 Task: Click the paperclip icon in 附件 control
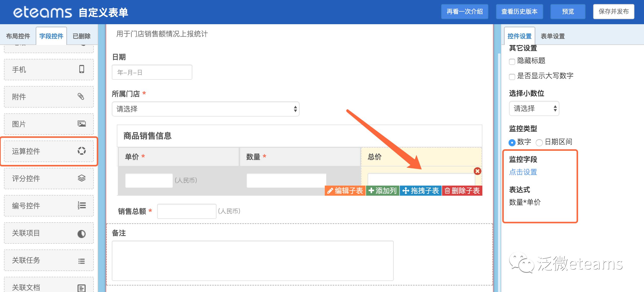coord(81,96)
